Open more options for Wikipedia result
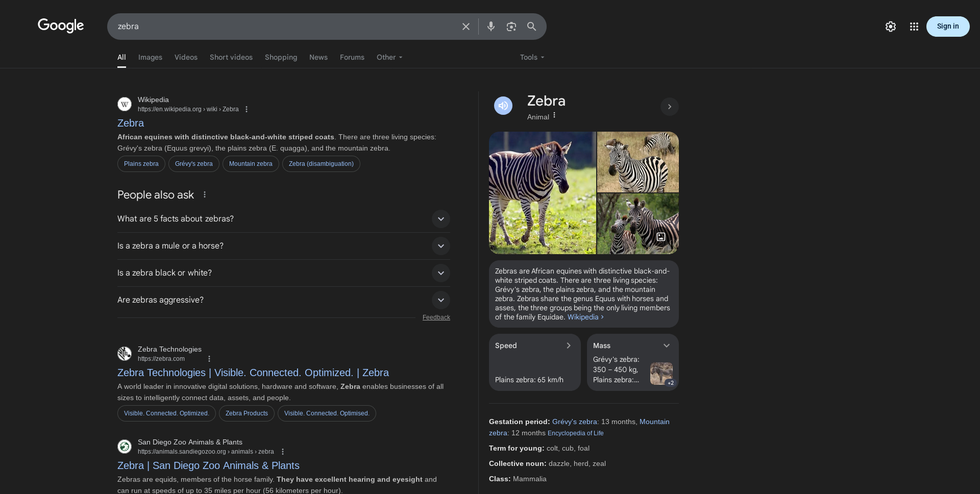Image resolution: width=980 pixels, height=494 pixels. pos(247,109)
